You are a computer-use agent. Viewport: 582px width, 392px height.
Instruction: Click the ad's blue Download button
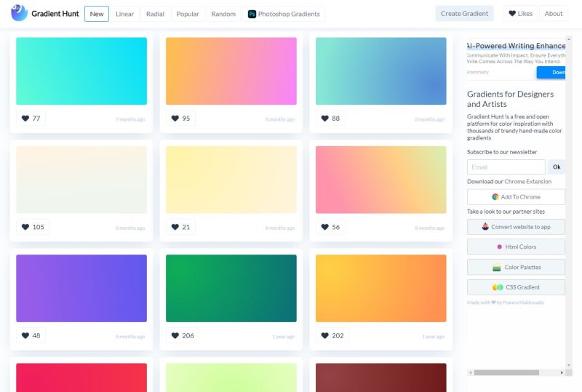click(551, 73)
